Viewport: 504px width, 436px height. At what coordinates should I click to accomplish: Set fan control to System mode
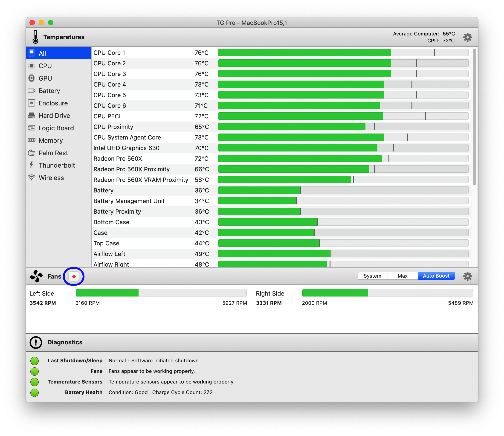372,276
